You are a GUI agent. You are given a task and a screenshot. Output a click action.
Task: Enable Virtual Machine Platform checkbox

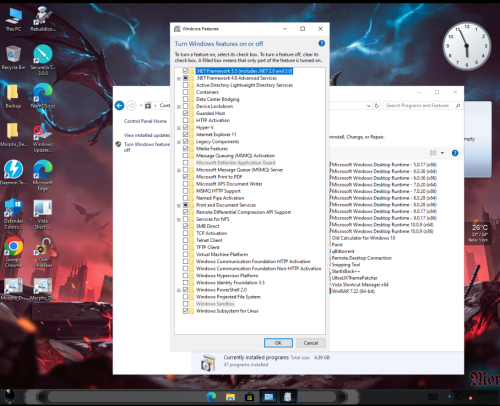(185, 254)
